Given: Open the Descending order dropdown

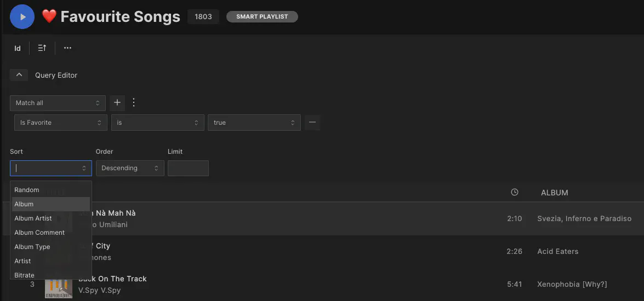Looking at the screenshot, I should pyautogui.click(x=130, y=168).
